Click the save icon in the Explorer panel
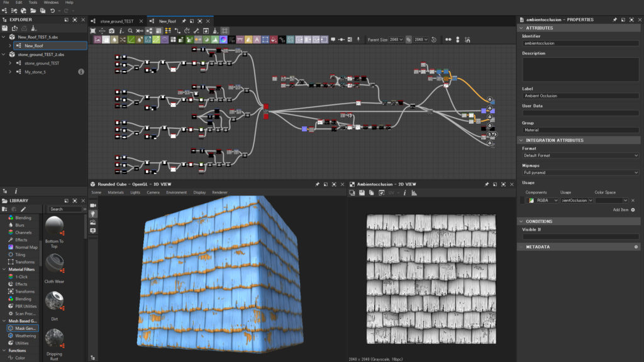 (x=5, y=28)
